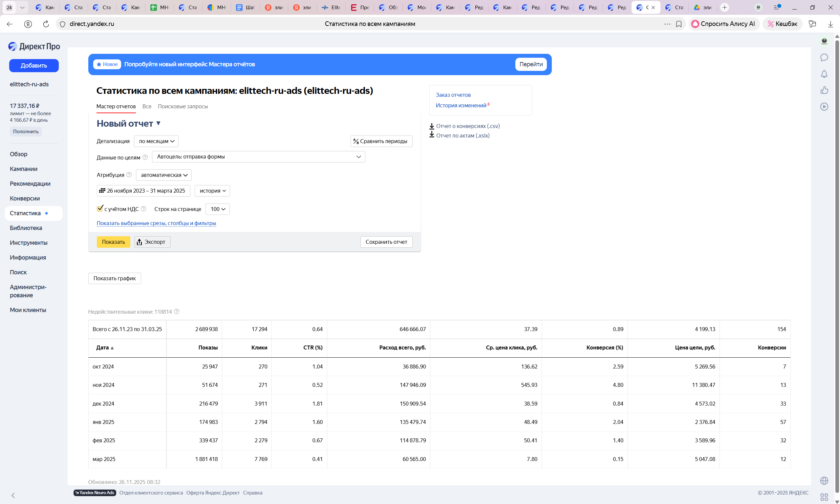
Task: Bookmark this page icon
Action: [678, 24]
